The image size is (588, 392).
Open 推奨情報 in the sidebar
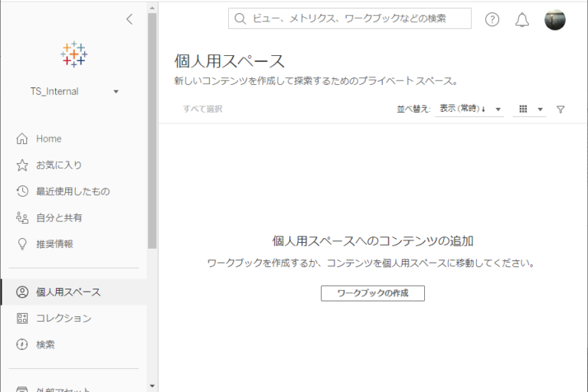pos(54,243)
